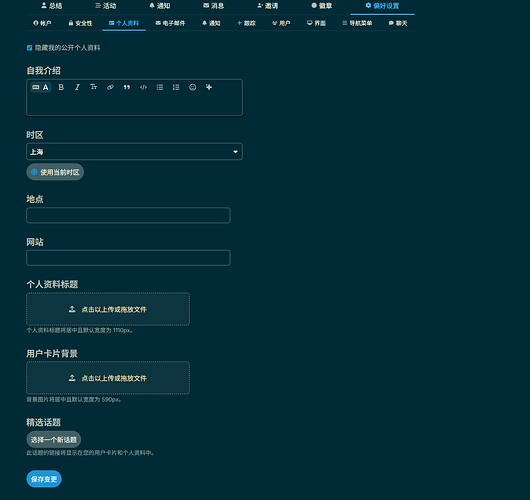
Task: Select the 个人资料 sub-tab
Action: (x=124, y=23)
